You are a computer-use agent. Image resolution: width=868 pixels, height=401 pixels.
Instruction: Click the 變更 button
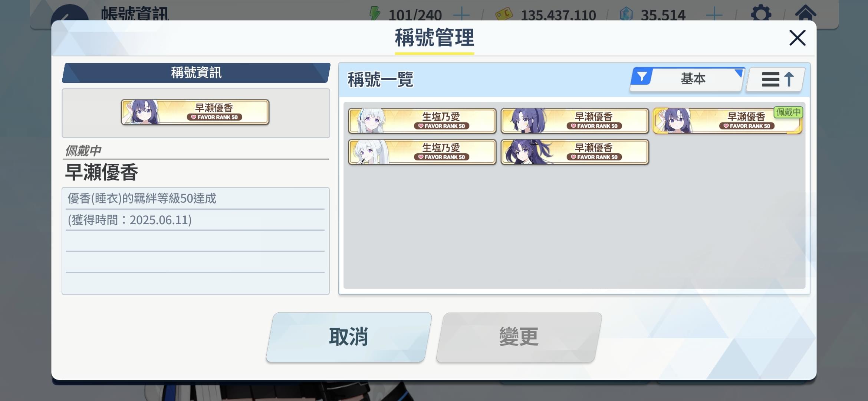pyautogui.click(x=519, y=337)
